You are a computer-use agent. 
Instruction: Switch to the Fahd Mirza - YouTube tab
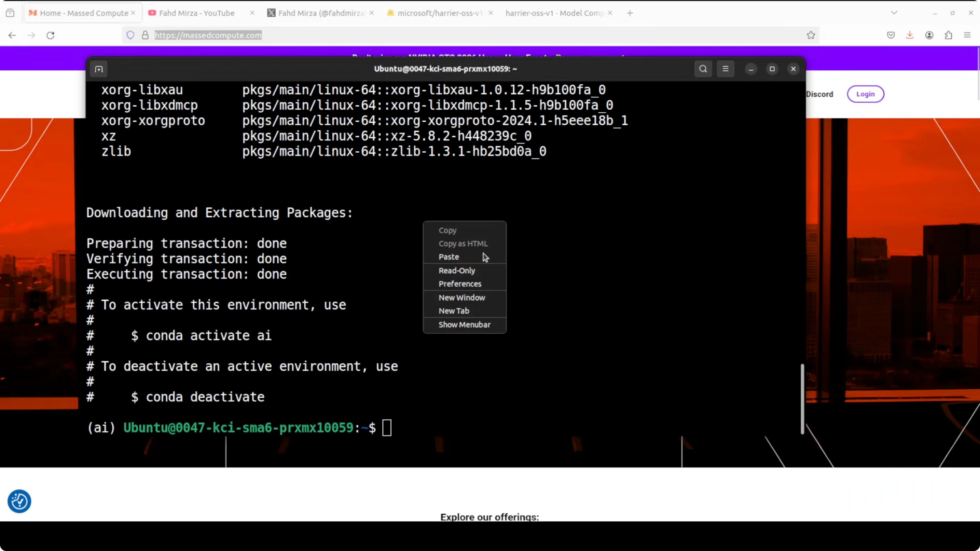(196, 13)
